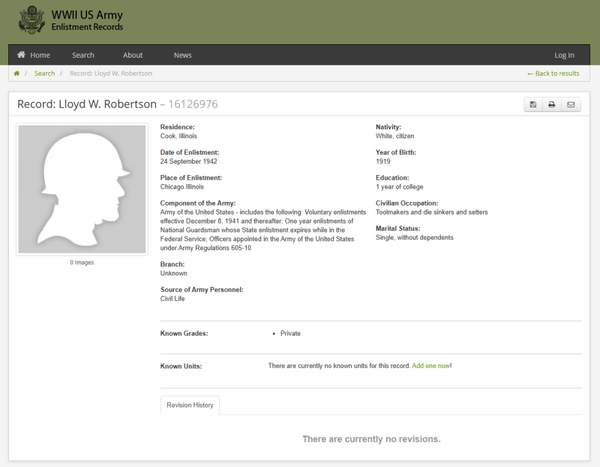This screenshot has height=467, width=600.
Task: Click the record title Lloyd W. Robertson
Action: [87, 104]
